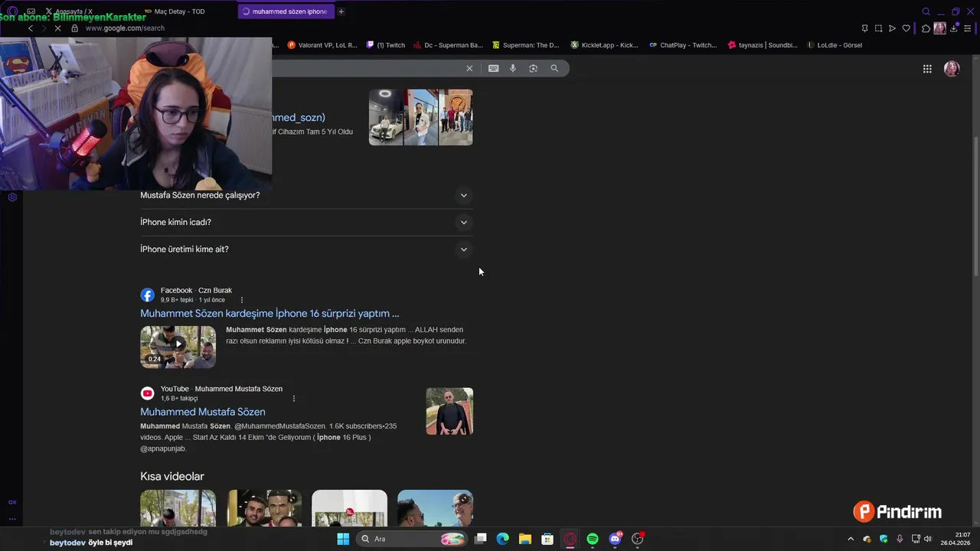
Task: Open the Google account avatar
Action: click(952, 69)
